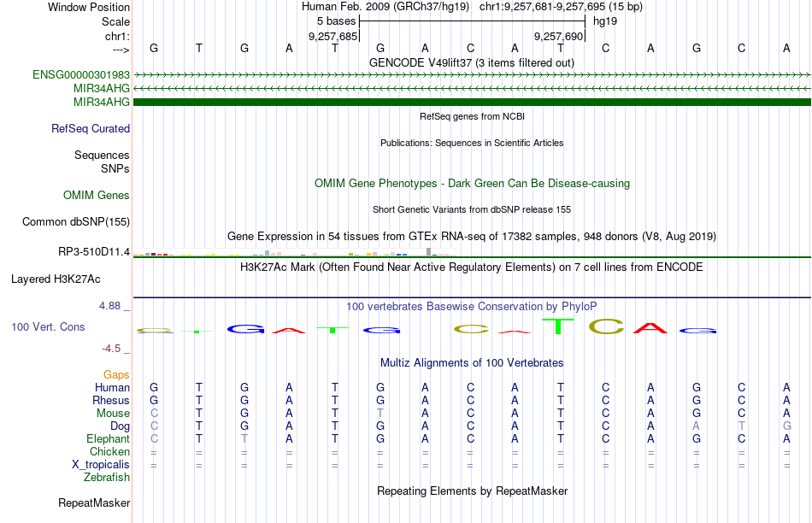
Task: Click the forward-strand arrows of ENSG00000301983
Action: tap(472, 75)
